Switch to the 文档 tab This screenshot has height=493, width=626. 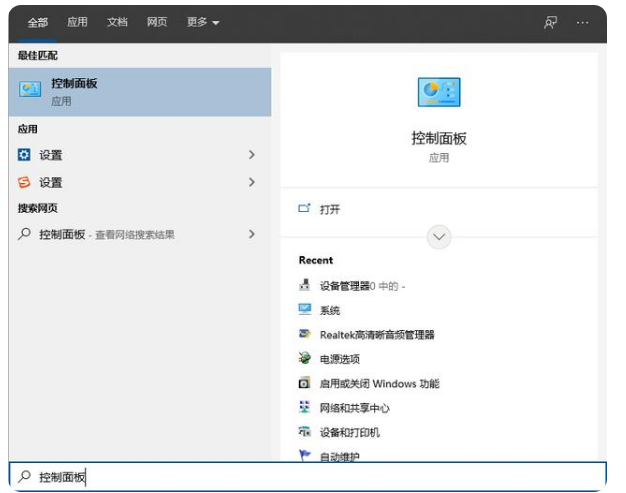pyautogui.click(x=117, y=22)
